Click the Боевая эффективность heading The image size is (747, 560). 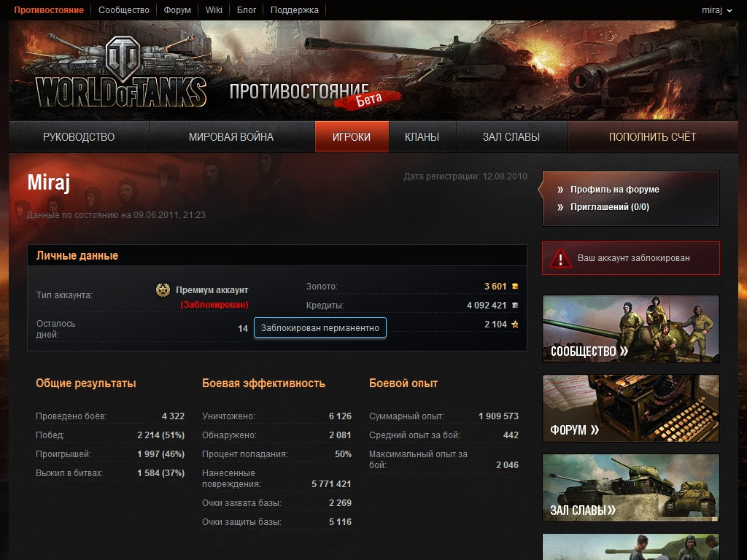(263, 384)
